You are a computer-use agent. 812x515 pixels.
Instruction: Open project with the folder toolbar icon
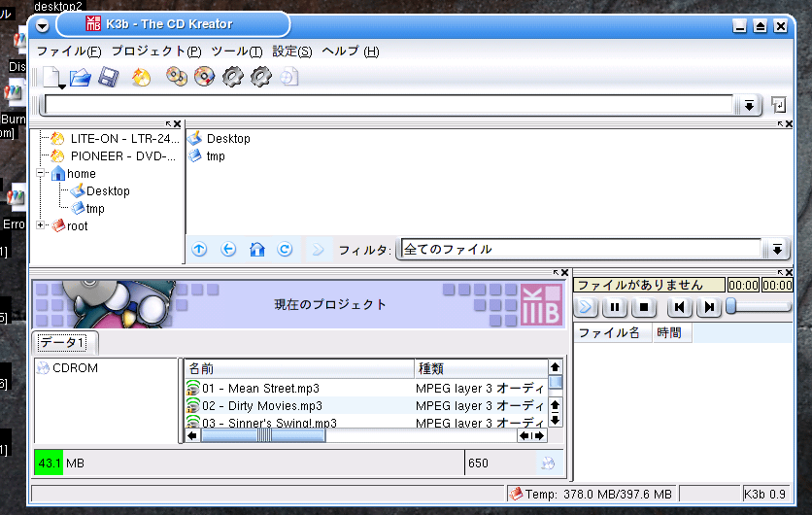pyautogui.click(x=81, y=77)
